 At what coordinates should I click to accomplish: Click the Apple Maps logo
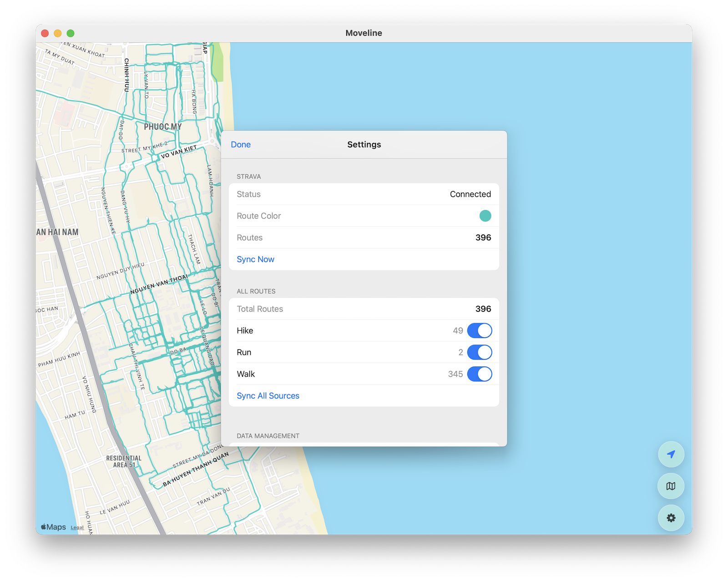[x=54, y=527]
